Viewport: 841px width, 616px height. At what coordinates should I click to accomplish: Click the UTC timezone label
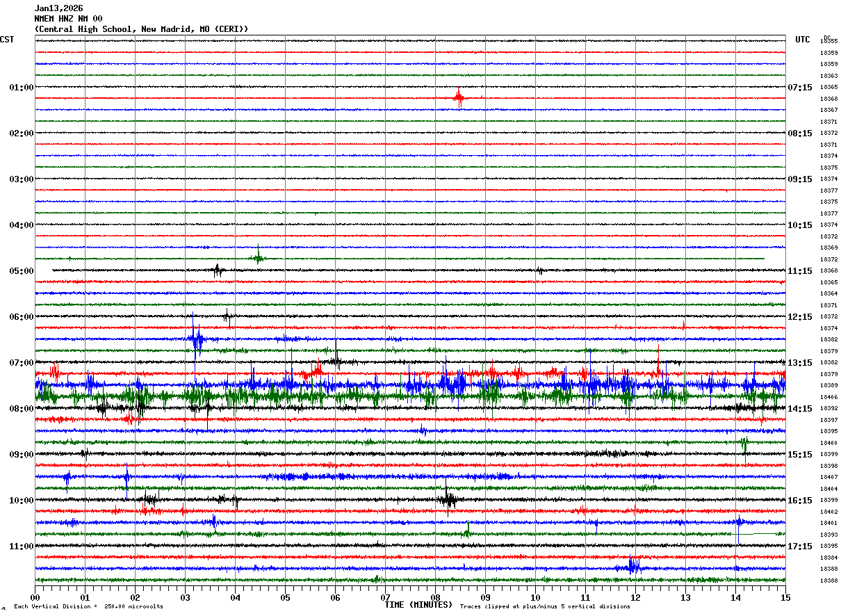coord(803,40)
